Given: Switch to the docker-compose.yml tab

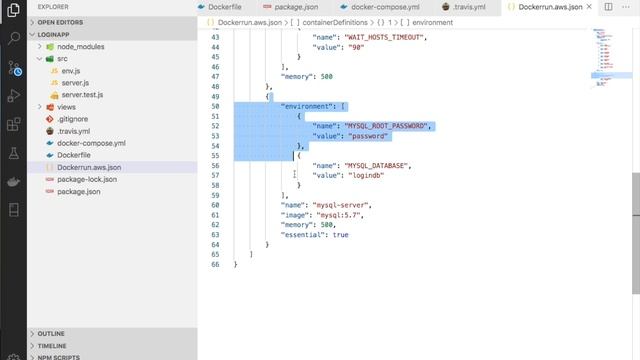Looking at the screenshot, I should pyautogui.click(x=380, y=7).
